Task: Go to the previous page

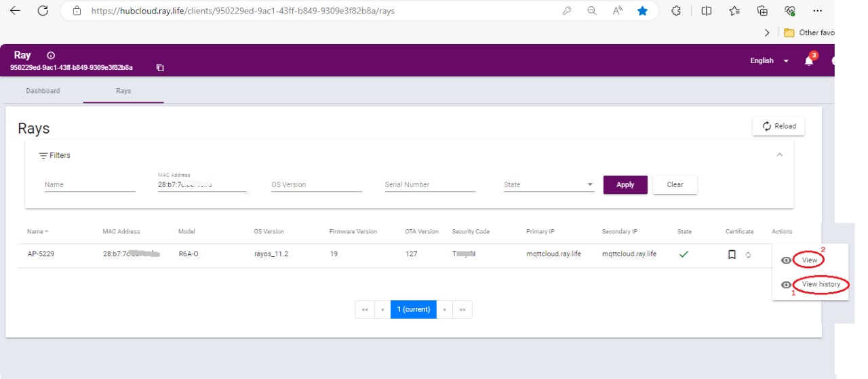Action: 382,310
